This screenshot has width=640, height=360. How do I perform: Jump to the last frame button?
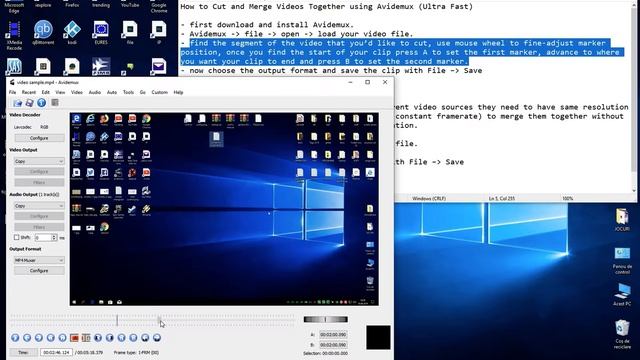coord(133,338)
